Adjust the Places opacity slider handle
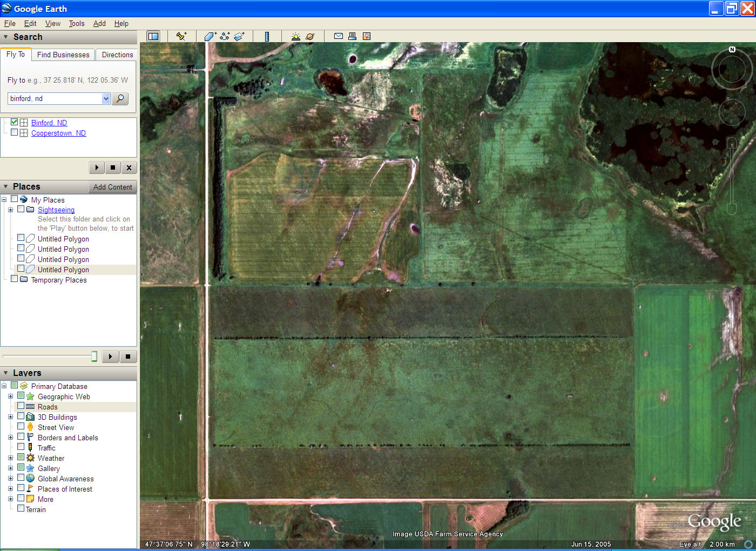 94,356
